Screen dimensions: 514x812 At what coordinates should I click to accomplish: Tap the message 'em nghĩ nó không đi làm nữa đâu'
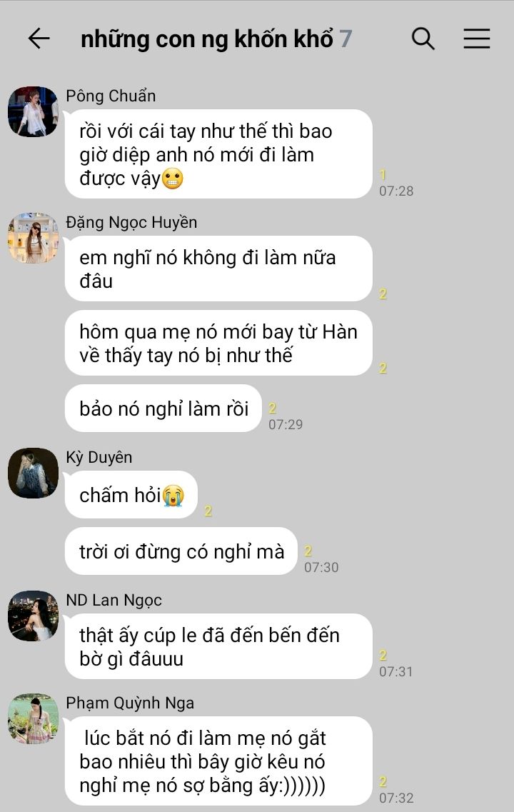click(218, 269)
